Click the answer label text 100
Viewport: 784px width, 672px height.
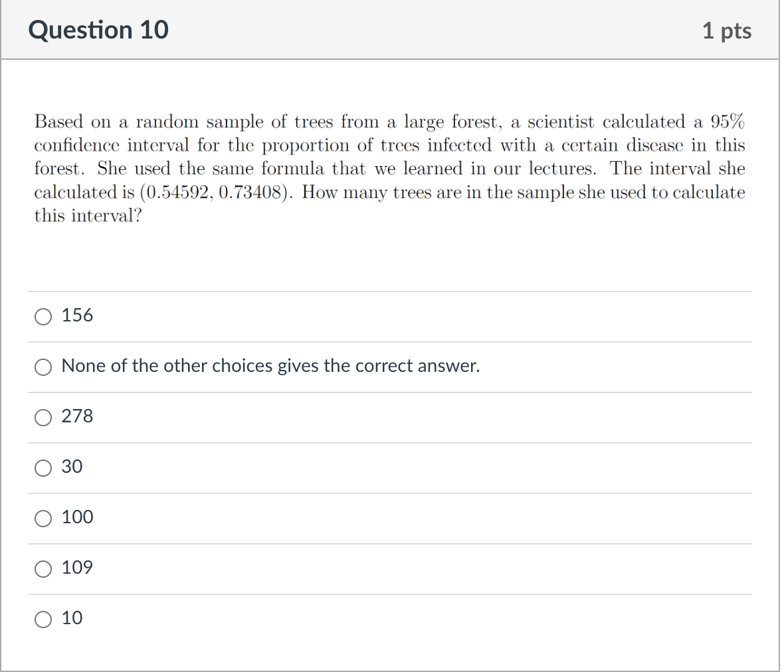[x=78, y=517]
